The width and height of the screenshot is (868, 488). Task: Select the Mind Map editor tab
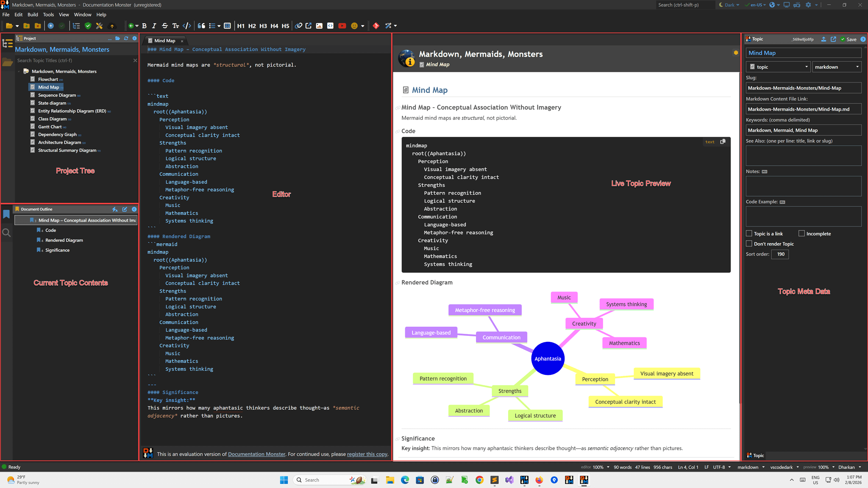(164, 41)
